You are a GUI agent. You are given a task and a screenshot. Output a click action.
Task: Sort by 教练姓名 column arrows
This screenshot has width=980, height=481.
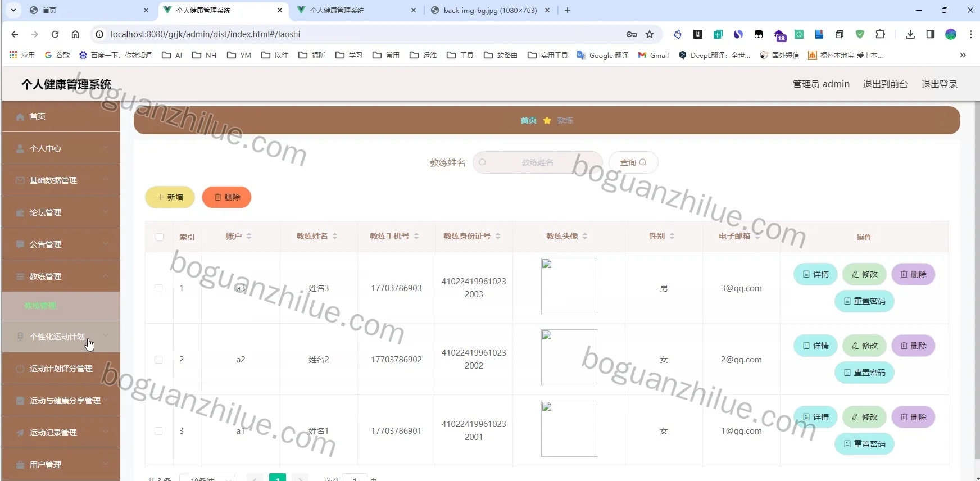335,236
